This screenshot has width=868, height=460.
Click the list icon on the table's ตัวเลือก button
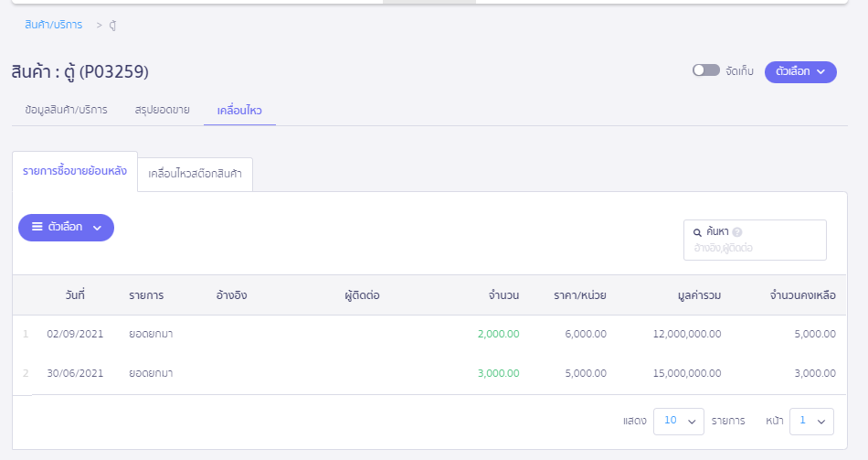37,227
